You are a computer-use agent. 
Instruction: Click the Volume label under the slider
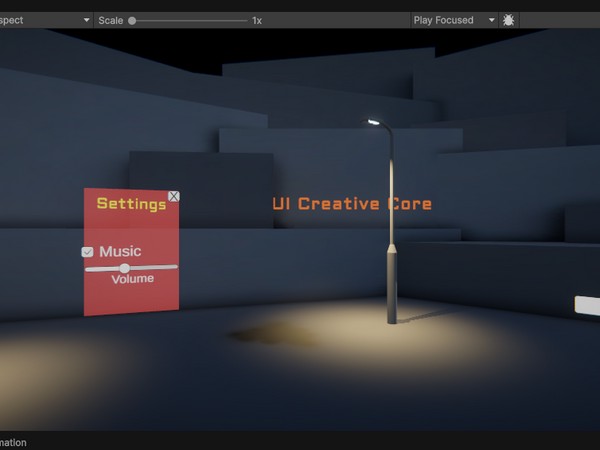pos(132,279)
